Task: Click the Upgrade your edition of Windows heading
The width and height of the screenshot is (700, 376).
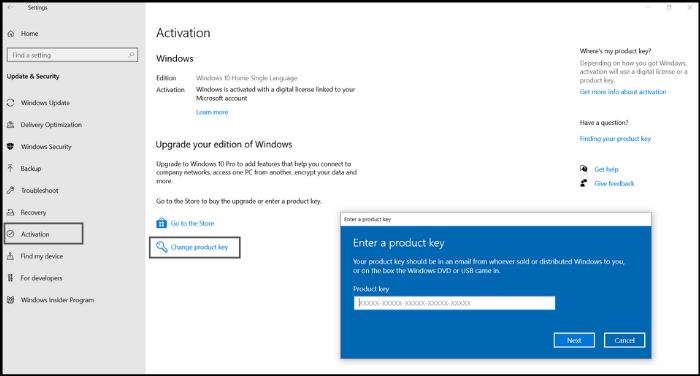Action: click(224, 144)
